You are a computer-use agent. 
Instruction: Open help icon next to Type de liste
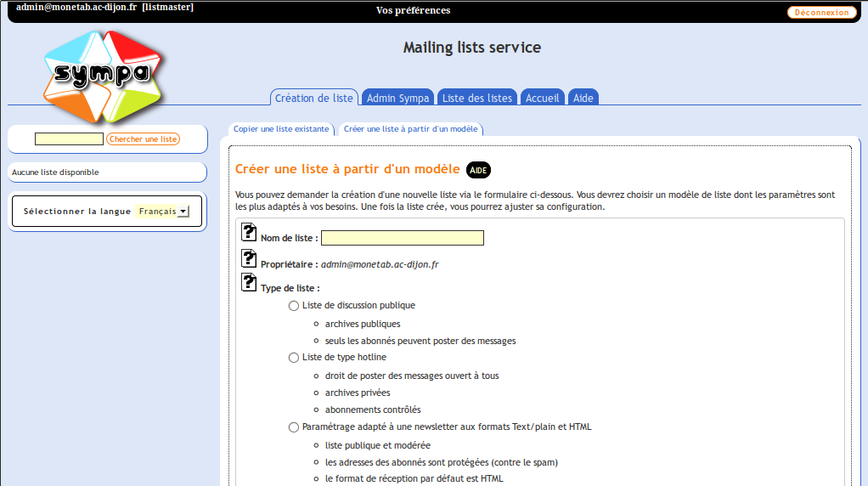click(x=249, y=282)
